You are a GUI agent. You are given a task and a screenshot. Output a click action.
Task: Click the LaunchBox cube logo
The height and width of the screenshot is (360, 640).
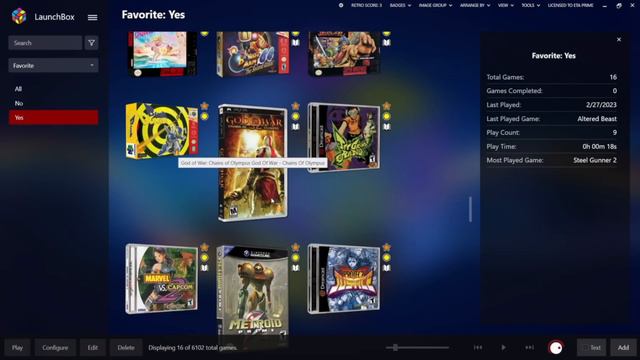(x=18, y=16)
